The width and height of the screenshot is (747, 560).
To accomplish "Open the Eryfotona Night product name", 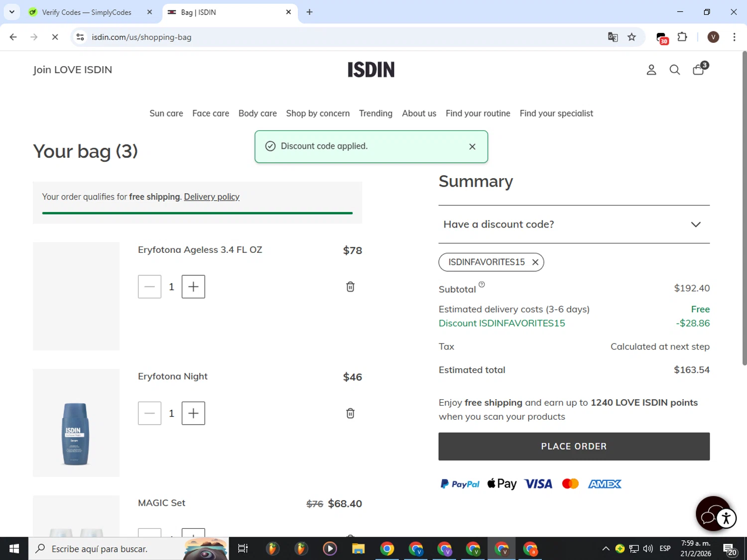I will [173, 376].
